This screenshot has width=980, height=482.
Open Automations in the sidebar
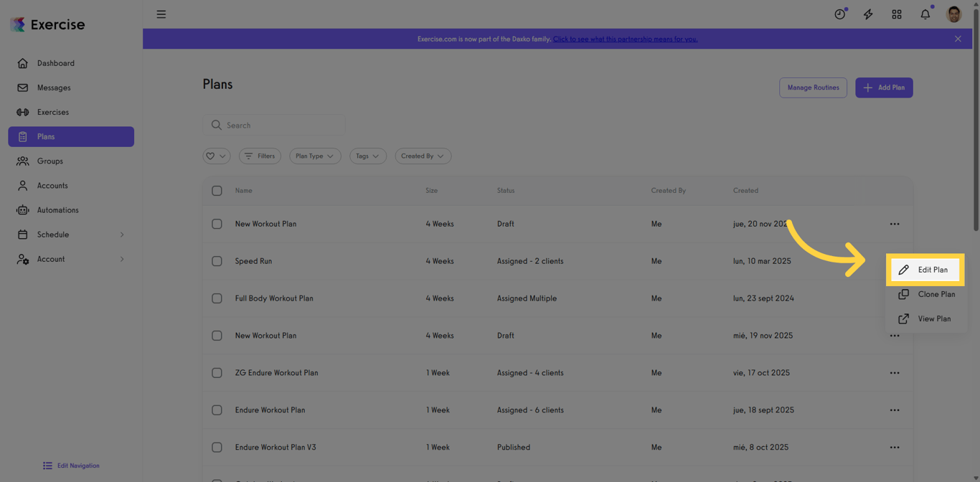pyautogui.click(x=71, y=209)
